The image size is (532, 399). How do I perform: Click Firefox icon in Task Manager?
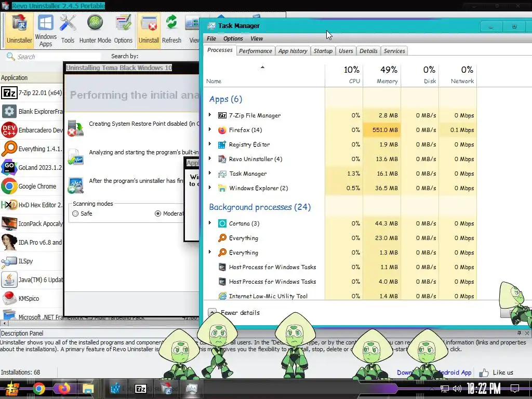click(x=222, y=130)
